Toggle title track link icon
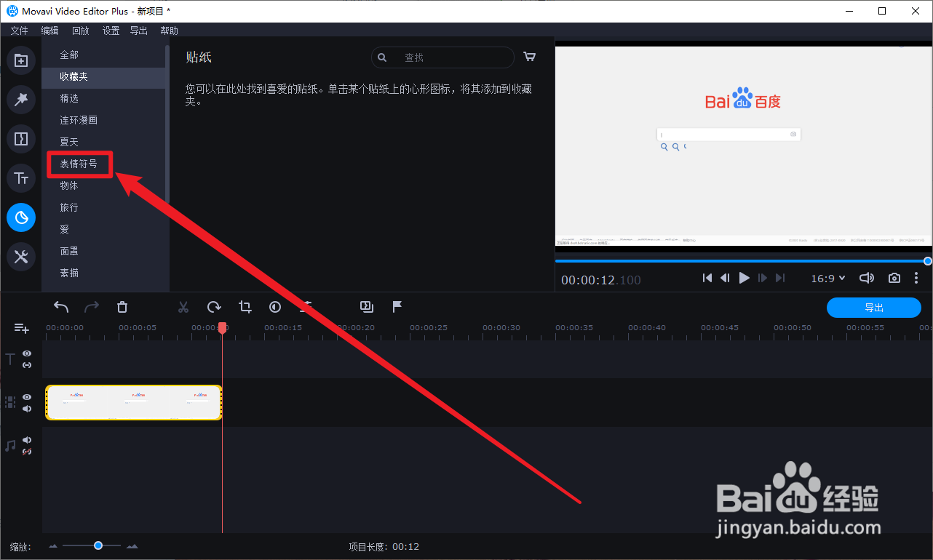 pyautogui.click(x=27, y=365)
